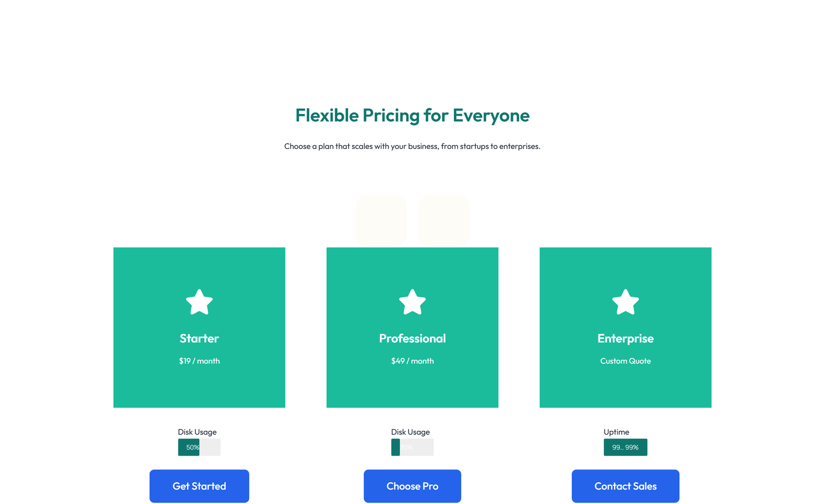This screenshot has width=825, height=504.
Task: Click the 99.99% Uptime progress bar
Action: (x=625, y=447)
